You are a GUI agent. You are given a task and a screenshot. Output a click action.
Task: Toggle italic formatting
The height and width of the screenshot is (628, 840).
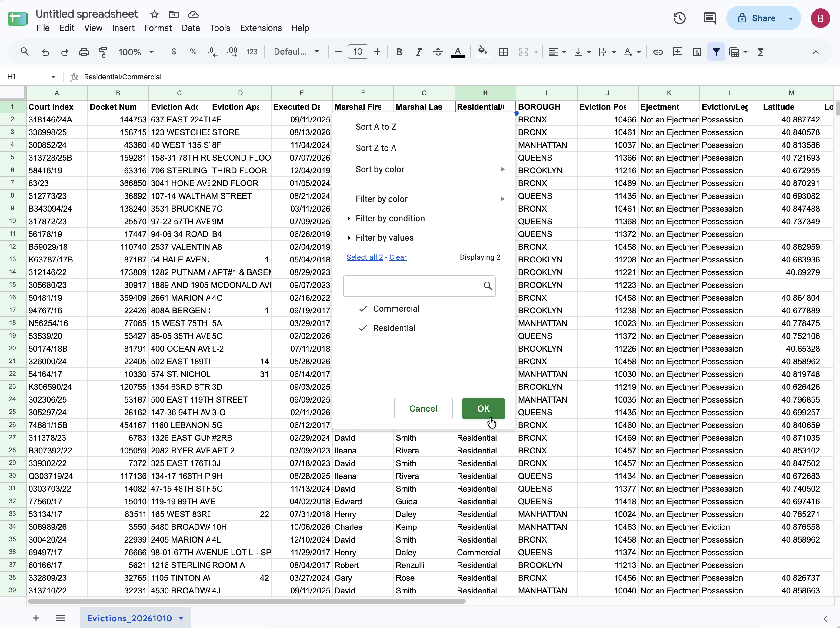(x=418, y=52)
